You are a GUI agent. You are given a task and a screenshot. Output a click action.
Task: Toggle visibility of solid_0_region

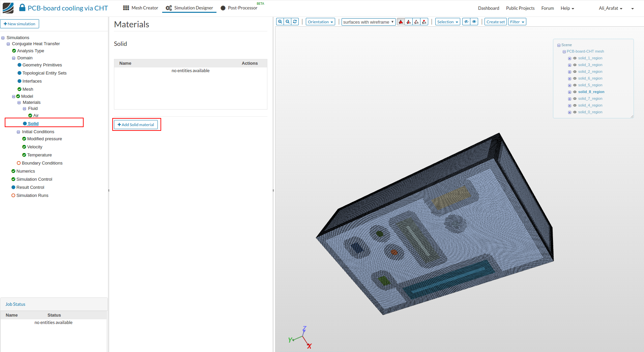click(x=575, y=112)
